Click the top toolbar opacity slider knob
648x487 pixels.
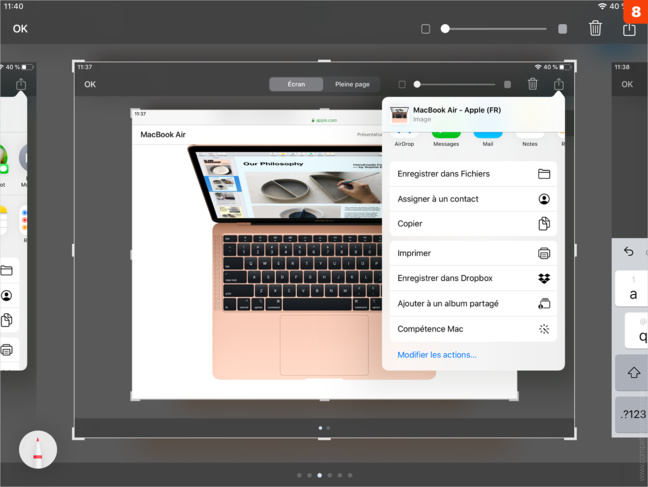point(445,29)
